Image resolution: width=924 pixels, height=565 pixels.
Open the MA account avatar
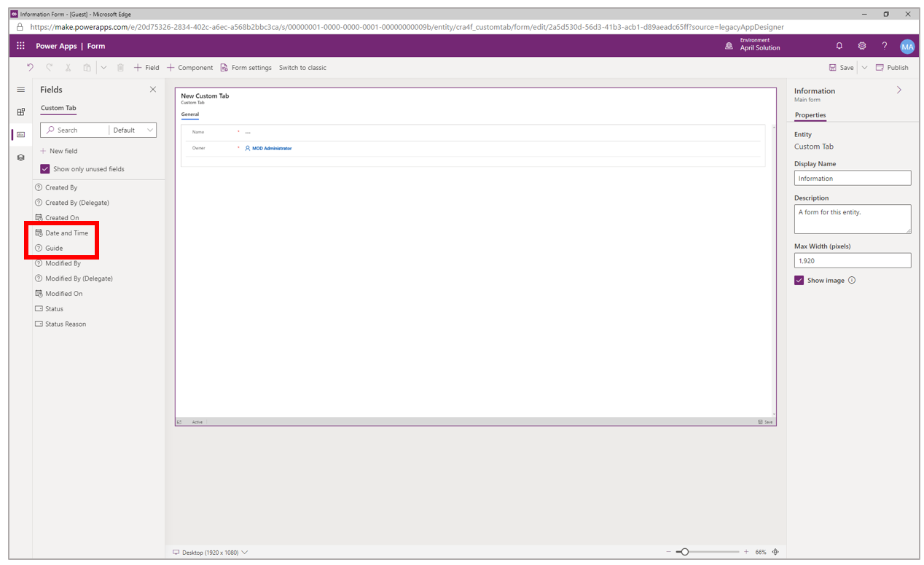point(907,47)
